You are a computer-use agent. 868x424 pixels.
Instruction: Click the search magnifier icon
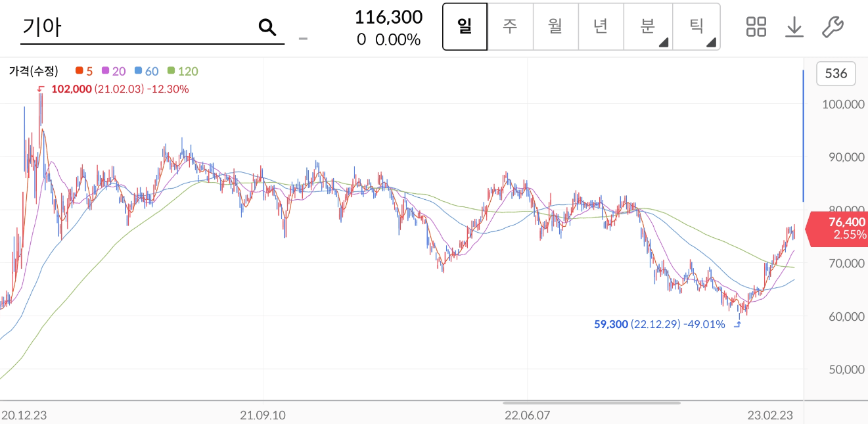tap(267, 27)
